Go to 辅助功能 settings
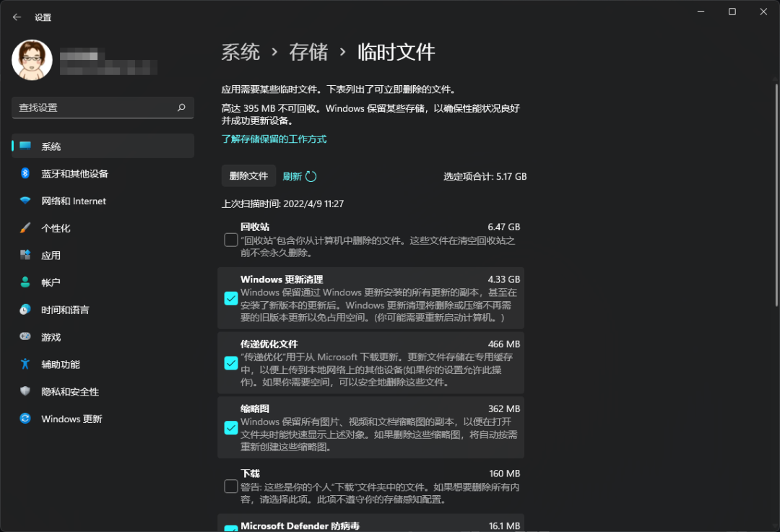 click(103, 365)
